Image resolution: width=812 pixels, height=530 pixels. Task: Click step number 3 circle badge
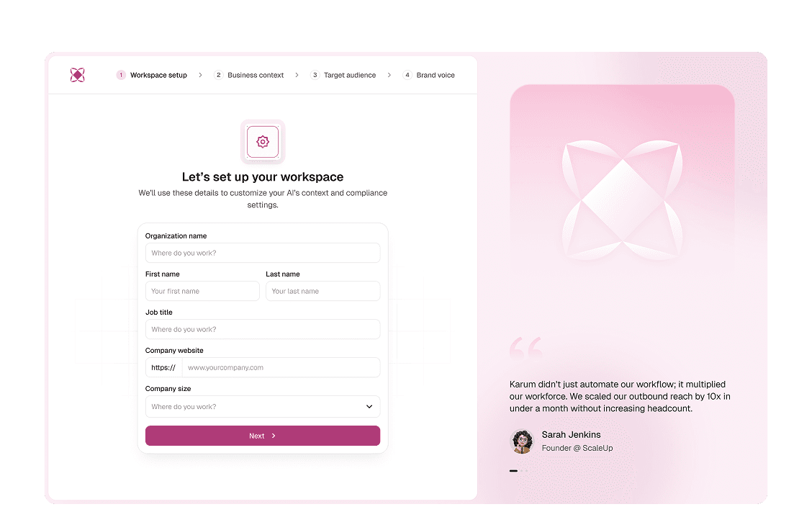(315, 75)
